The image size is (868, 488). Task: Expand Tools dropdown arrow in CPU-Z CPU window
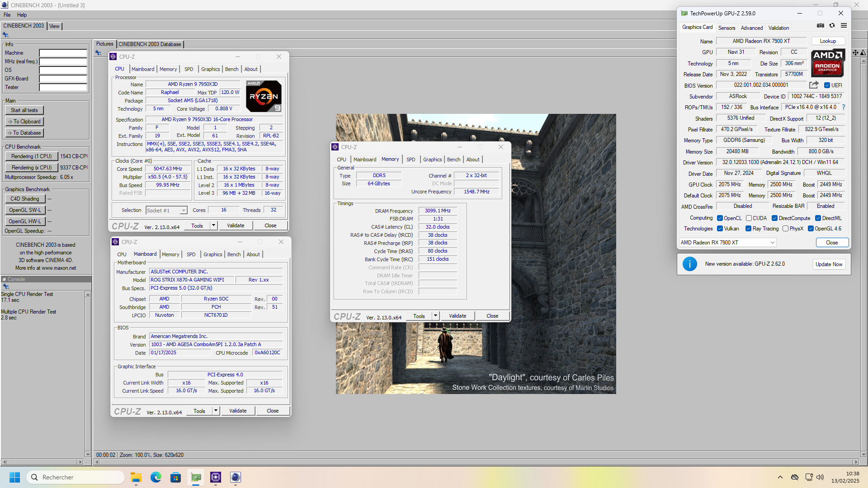pos(213,225)
